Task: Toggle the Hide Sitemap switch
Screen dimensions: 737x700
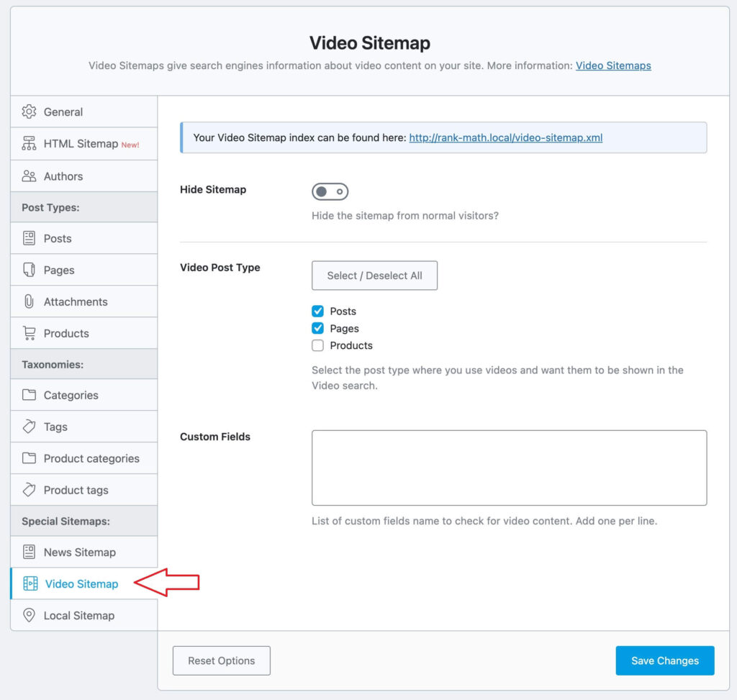Action: click(x=330, y=191)
